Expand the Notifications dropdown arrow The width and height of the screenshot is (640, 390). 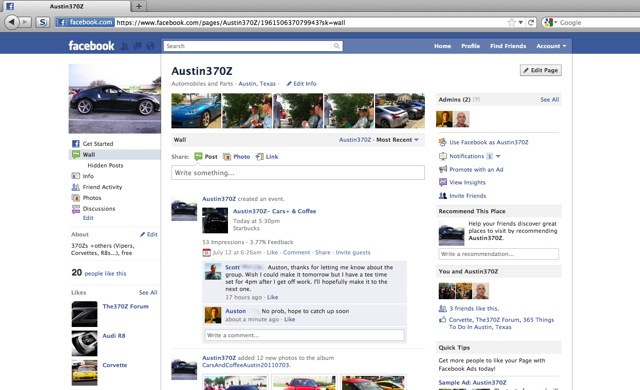(x=498, y=156)
